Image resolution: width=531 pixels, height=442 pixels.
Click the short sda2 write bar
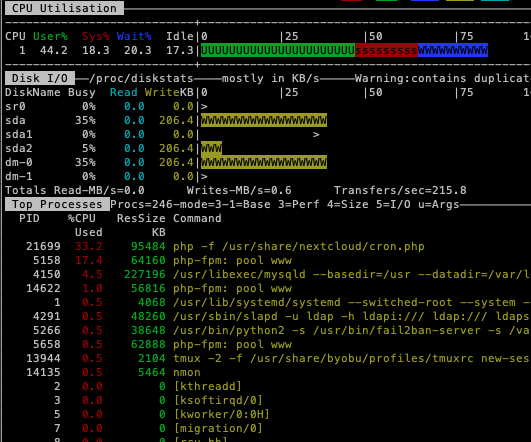pyautogui.click(x=211, y=148)
